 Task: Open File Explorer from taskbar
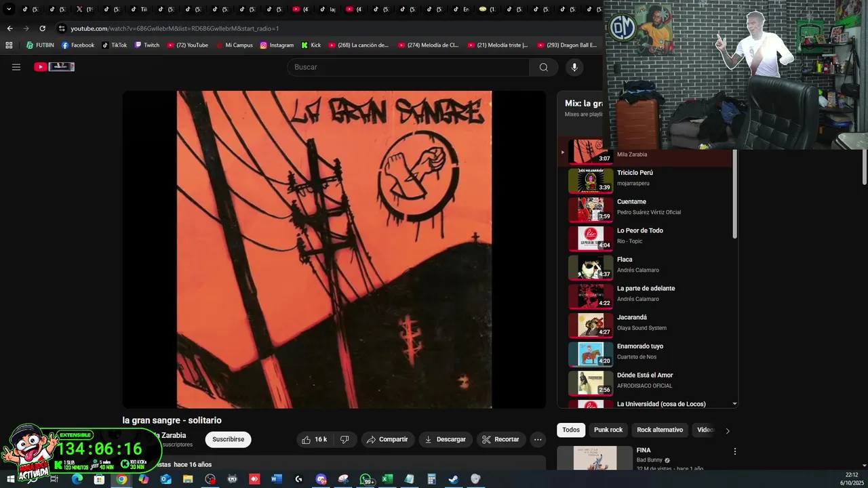tap(188, 479)
